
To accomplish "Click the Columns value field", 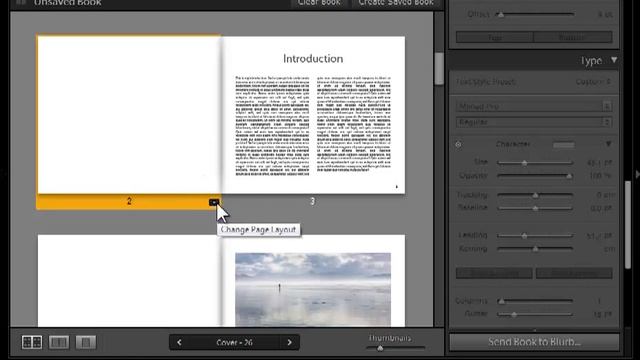I will click(599, 301).
